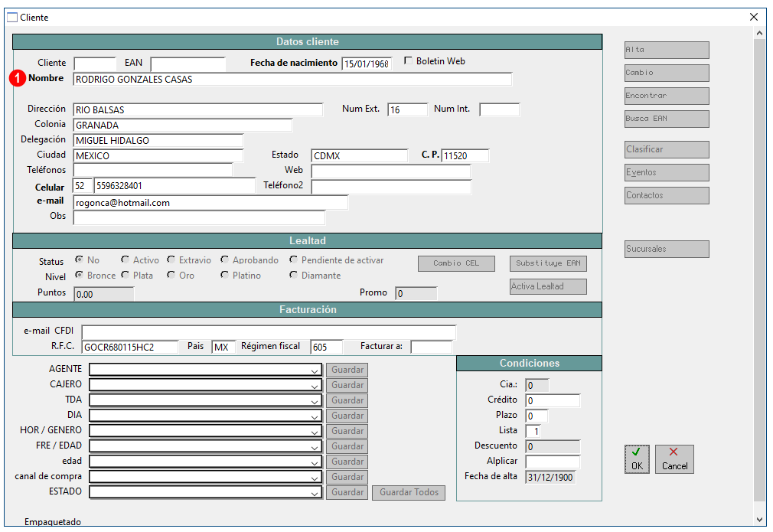Click Guardar next to CAJERO

coord(347,385)
